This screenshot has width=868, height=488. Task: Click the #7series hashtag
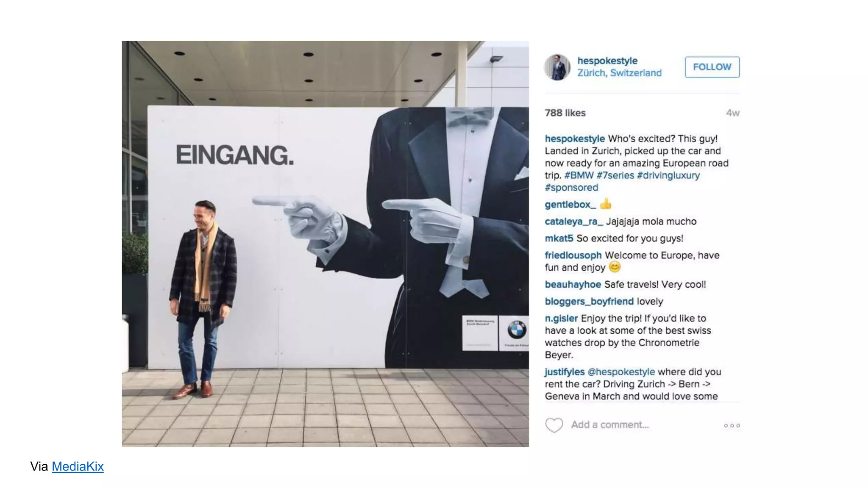615,175
